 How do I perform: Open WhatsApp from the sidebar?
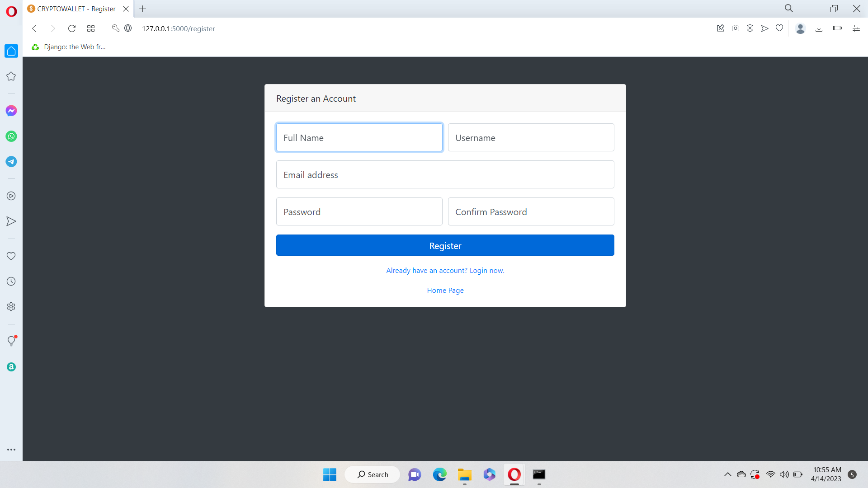[11, 136]
